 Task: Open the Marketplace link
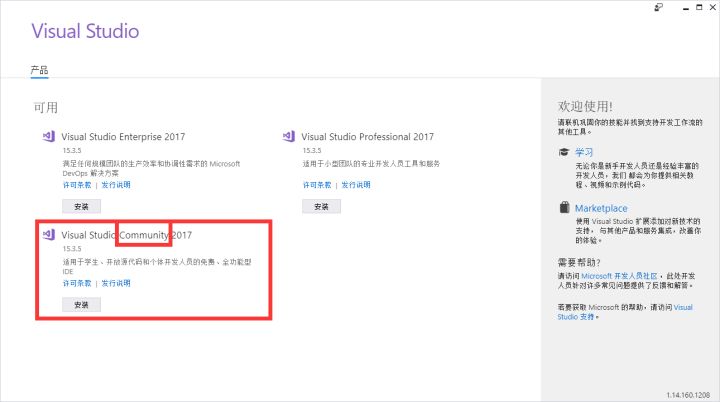601,208
